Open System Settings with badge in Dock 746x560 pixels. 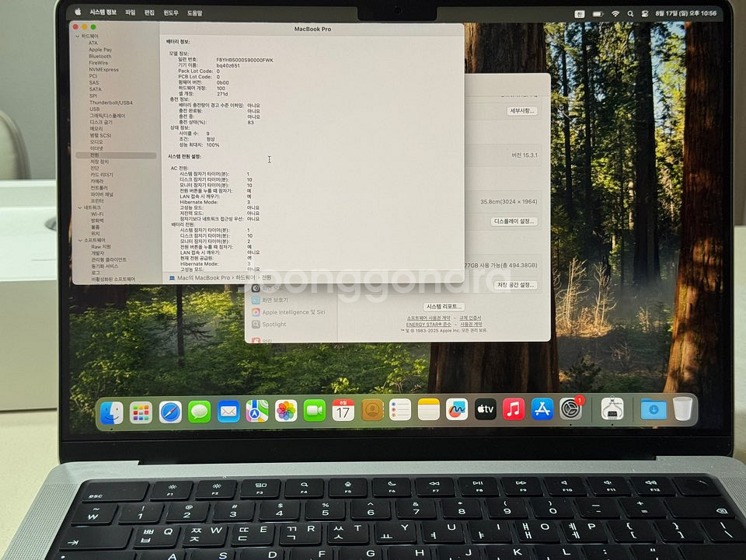point(571,409)
